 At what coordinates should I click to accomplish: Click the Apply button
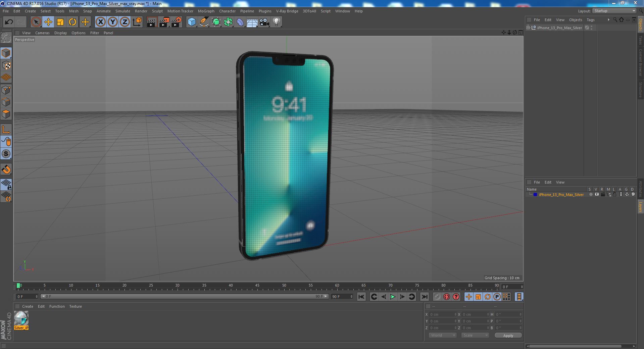[x=508, y=335]
